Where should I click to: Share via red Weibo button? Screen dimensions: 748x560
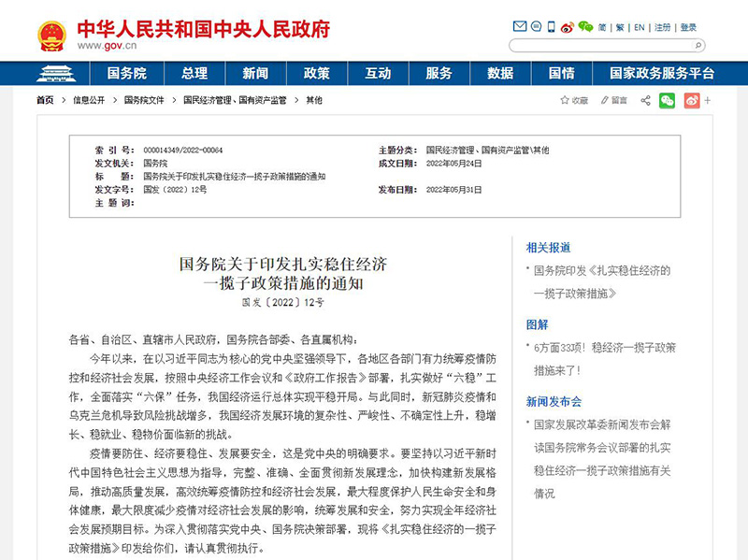coord(692,100)
